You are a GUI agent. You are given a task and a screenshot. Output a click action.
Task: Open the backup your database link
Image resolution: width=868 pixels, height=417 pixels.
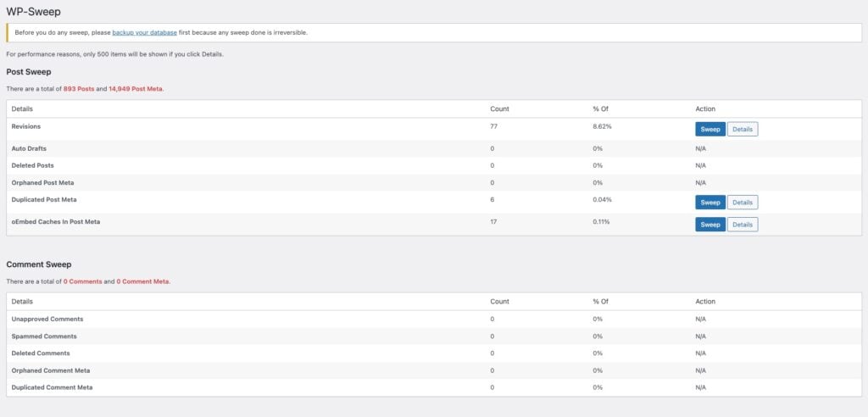click(x=144, y=32)
